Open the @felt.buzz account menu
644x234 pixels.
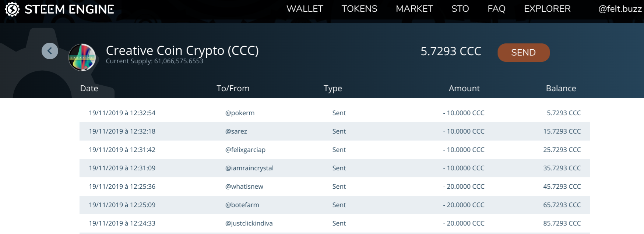620,9
